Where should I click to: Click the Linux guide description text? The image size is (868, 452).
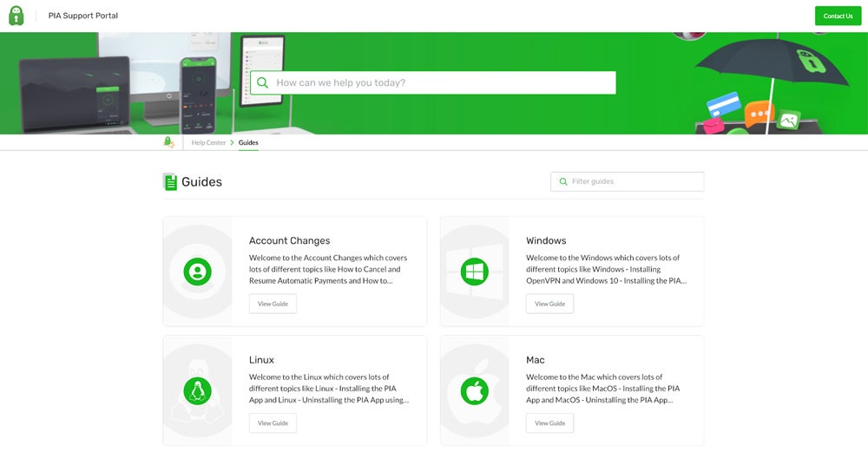click(329, 389)
